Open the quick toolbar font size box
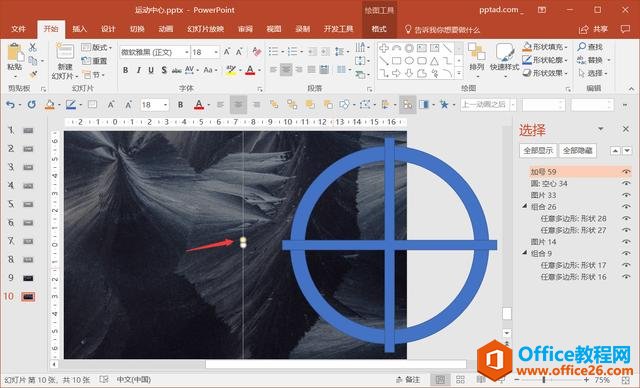 pyautogui.click(x=154, y=105)
